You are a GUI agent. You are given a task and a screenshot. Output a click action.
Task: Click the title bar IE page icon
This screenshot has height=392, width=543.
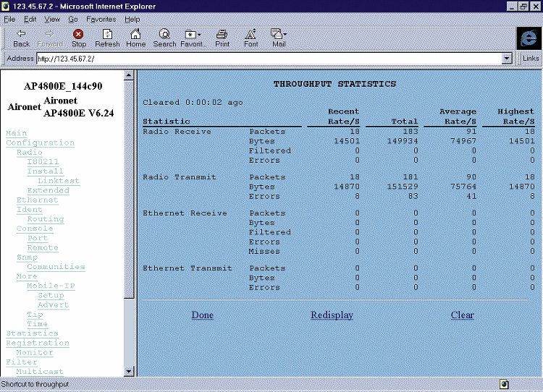(x=6, y=7)
